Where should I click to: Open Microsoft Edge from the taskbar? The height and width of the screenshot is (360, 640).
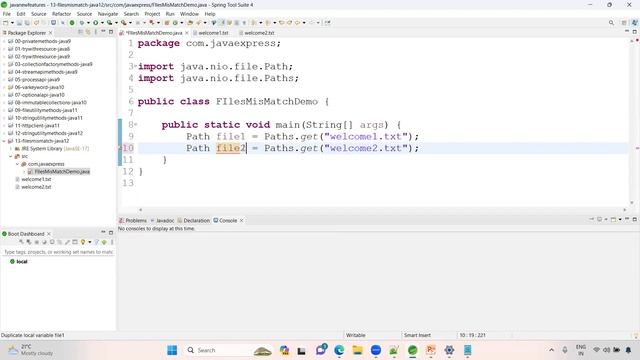pyautogui.click(x=339, y=350)
